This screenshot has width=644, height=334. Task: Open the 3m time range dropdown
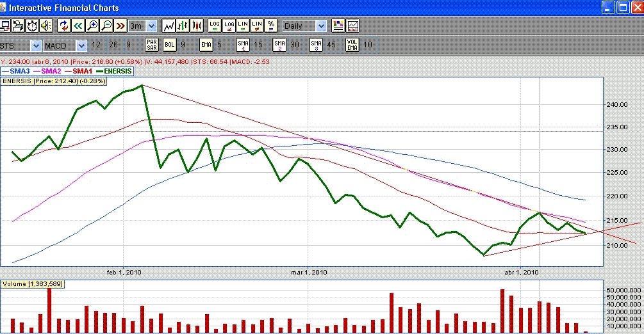(151, 26)
